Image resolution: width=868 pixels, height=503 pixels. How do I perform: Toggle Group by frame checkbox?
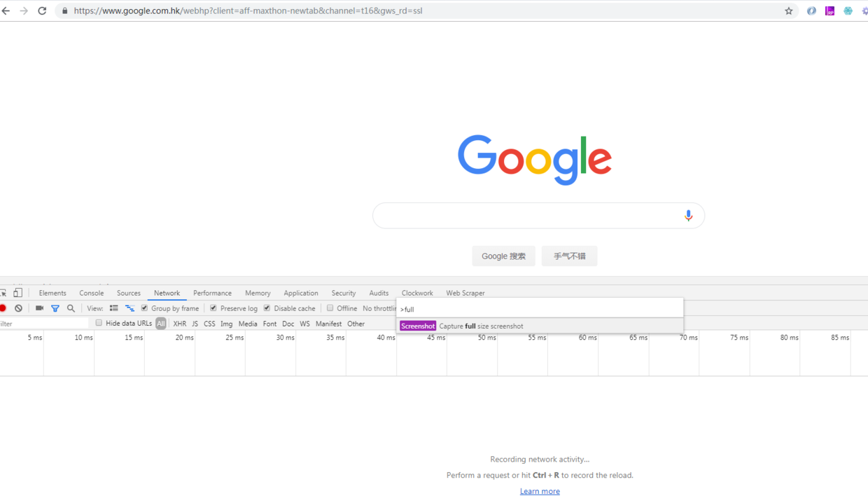[x=144, y=308]
